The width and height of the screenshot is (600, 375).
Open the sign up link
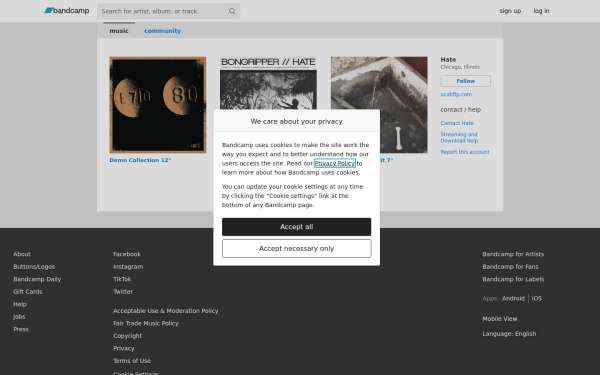[x=510, y=11]
